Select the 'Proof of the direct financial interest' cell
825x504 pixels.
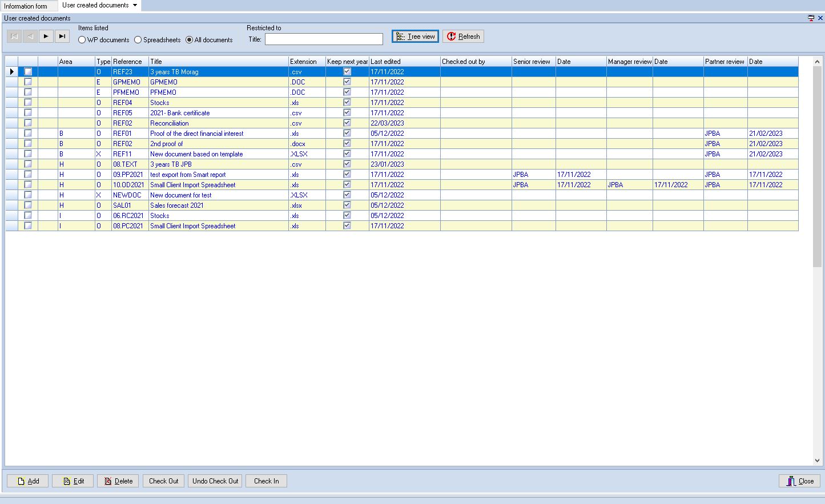click(219, 134)
